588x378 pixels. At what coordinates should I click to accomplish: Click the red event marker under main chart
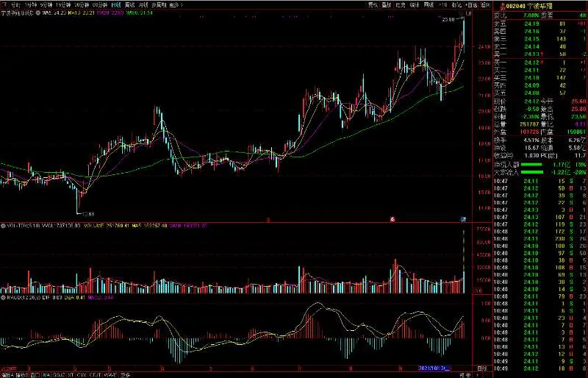(x=392, y=219)
